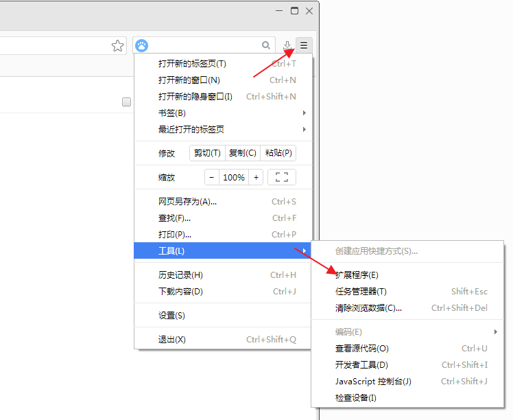Click the 复制(C) button
Screen dimensions: 513x420
(242, 153)
